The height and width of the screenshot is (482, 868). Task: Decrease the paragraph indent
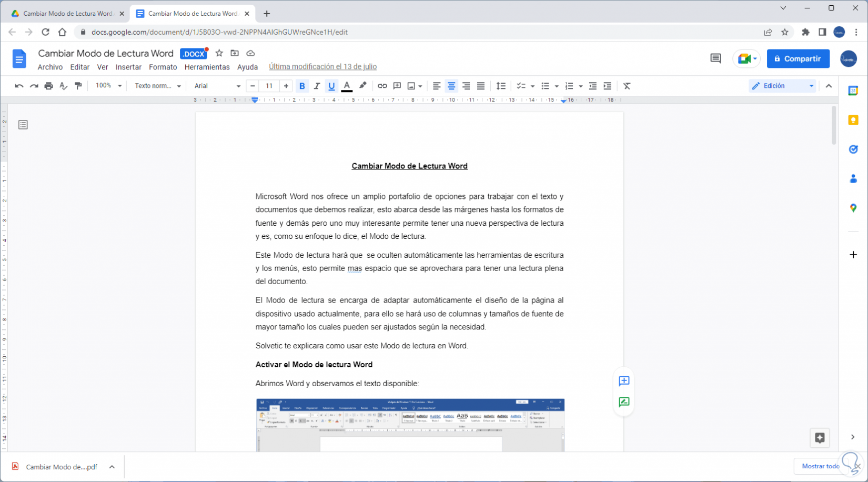point(593,86)
